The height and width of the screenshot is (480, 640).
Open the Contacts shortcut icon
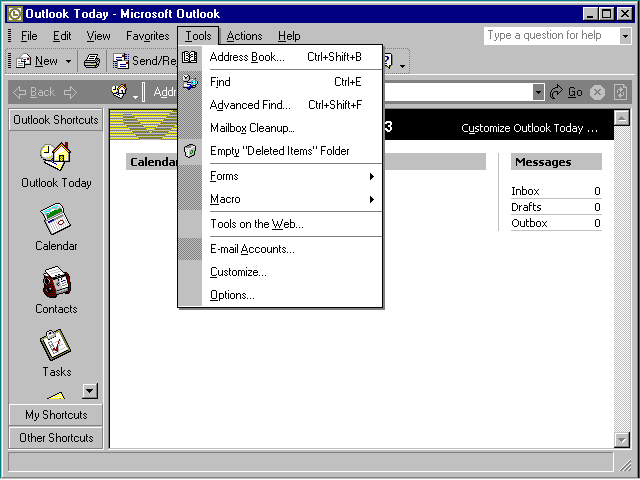tap(56, 283)
